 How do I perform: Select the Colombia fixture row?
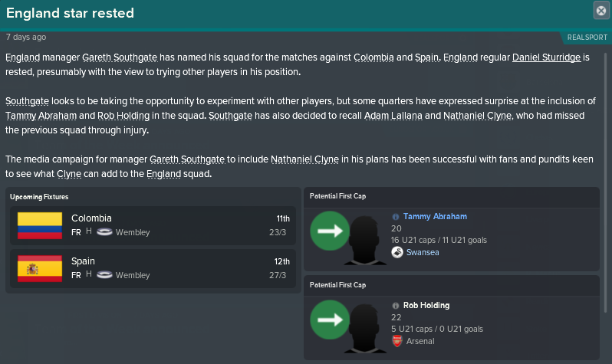point(153,225)
